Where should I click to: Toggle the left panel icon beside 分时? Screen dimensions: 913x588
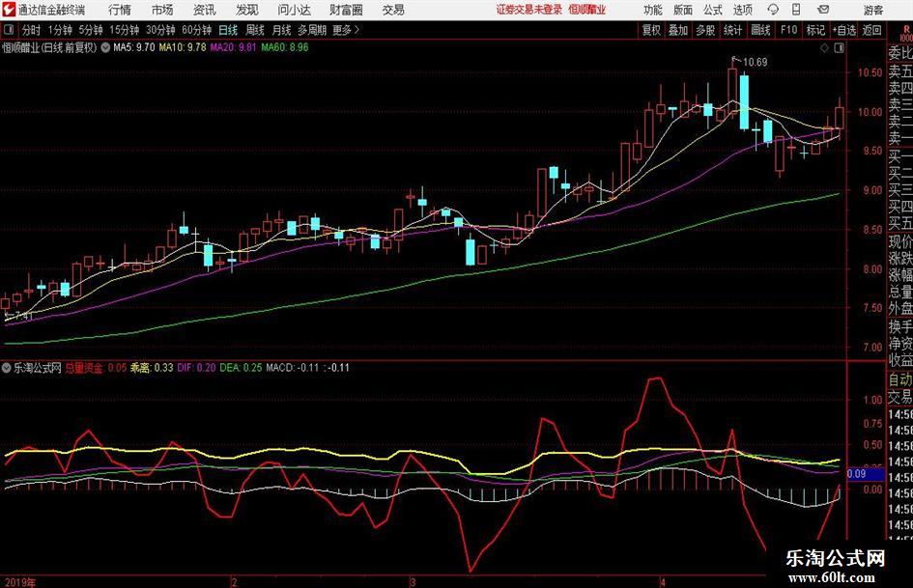[9, 30]
